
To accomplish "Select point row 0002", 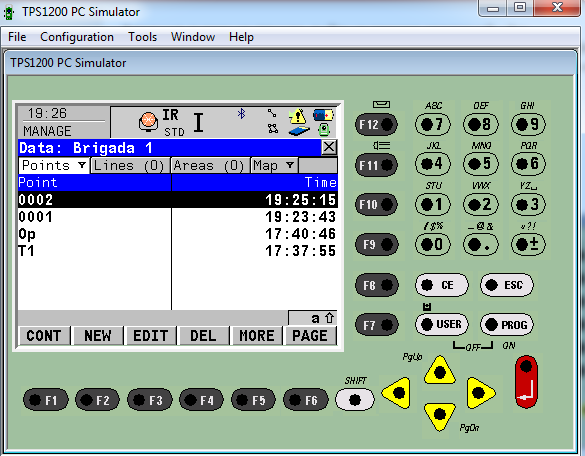I will pyautogui.click(x=178, y=200).
